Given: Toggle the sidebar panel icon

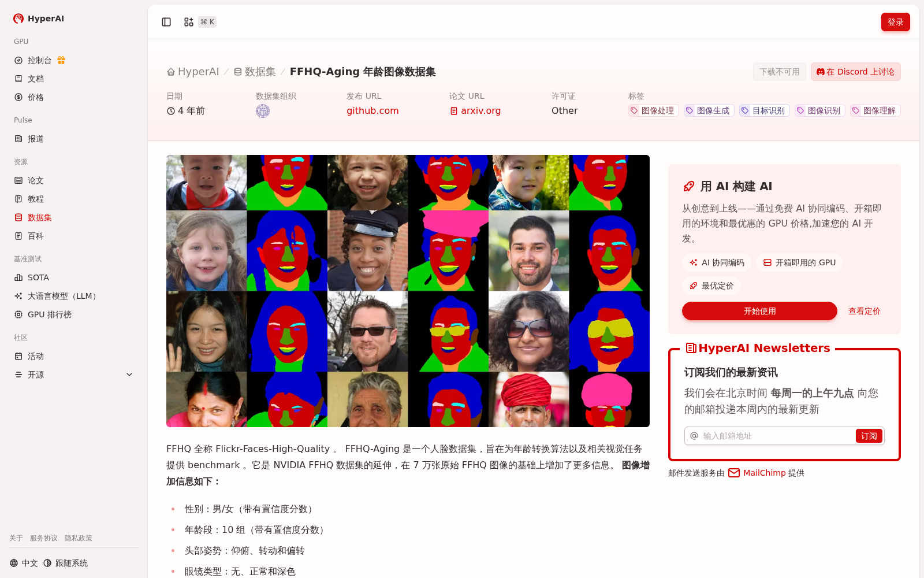Looking at the screenshot, I should pyautogui.click(x=166, y=22).
